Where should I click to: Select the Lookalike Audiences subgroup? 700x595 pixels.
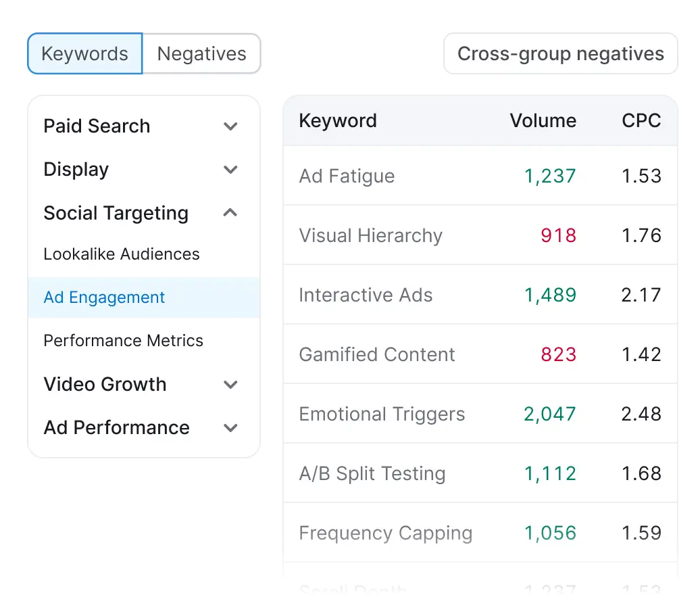click(122, 254)
